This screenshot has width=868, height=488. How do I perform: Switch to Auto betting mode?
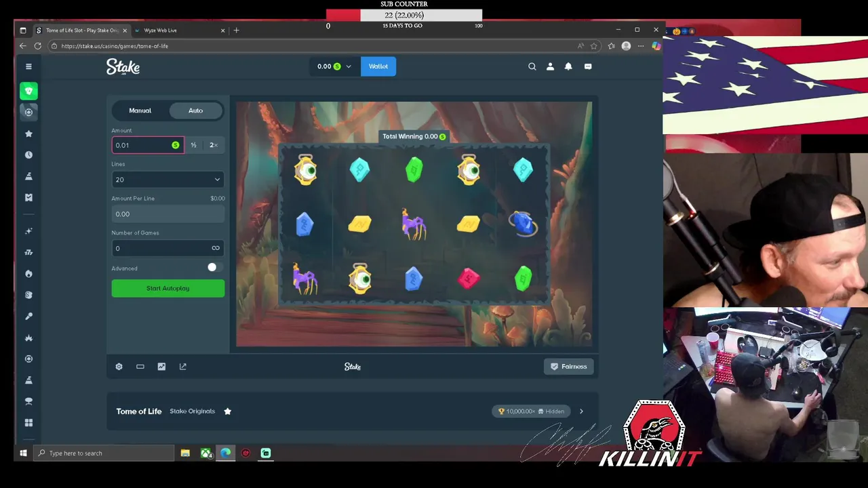[x=195, y=110]
